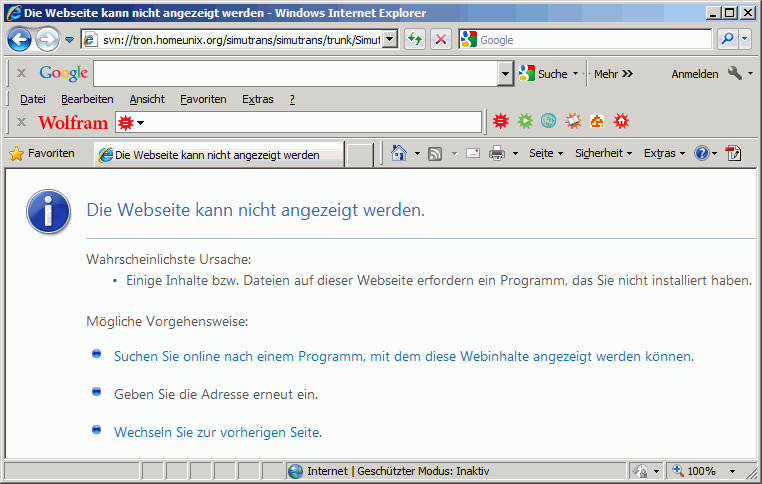This screenshot has height=484, width=762.
Task: Click the 'Suchen Sie online' program link
Action: [x=403, y=356]
